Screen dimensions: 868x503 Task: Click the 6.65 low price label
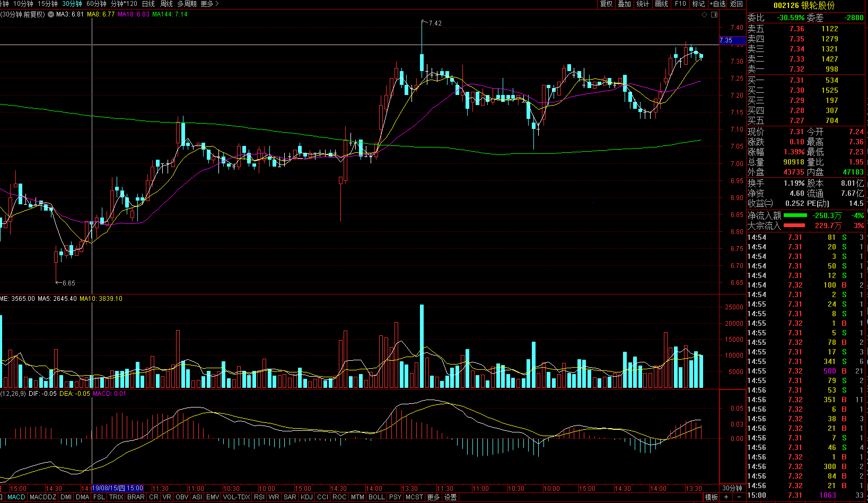coord(68,283)
